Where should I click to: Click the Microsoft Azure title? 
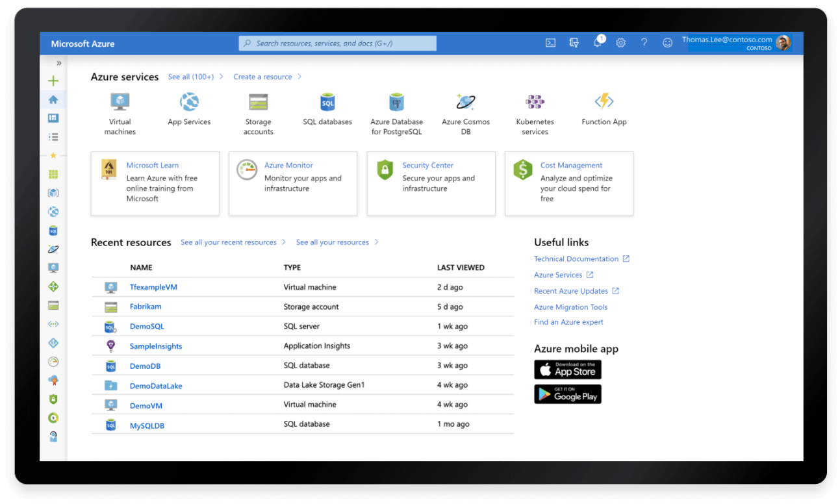(x=83, y=44)
